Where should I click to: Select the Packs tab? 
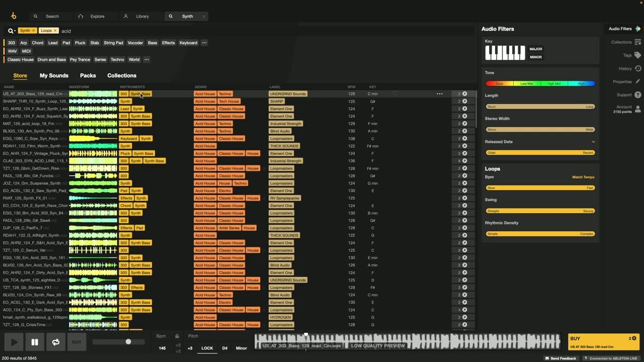pyautogui.click(x=88, y=75)
